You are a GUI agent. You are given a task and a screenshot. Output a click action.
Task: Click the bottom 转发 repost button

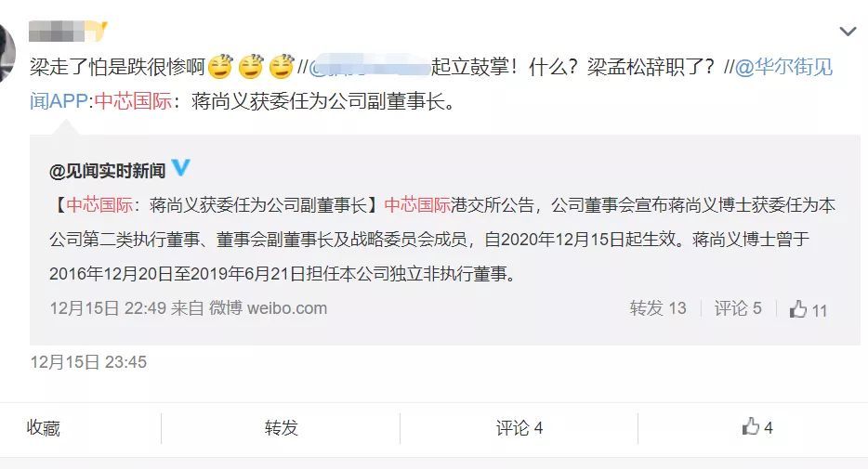coord(282,427)
